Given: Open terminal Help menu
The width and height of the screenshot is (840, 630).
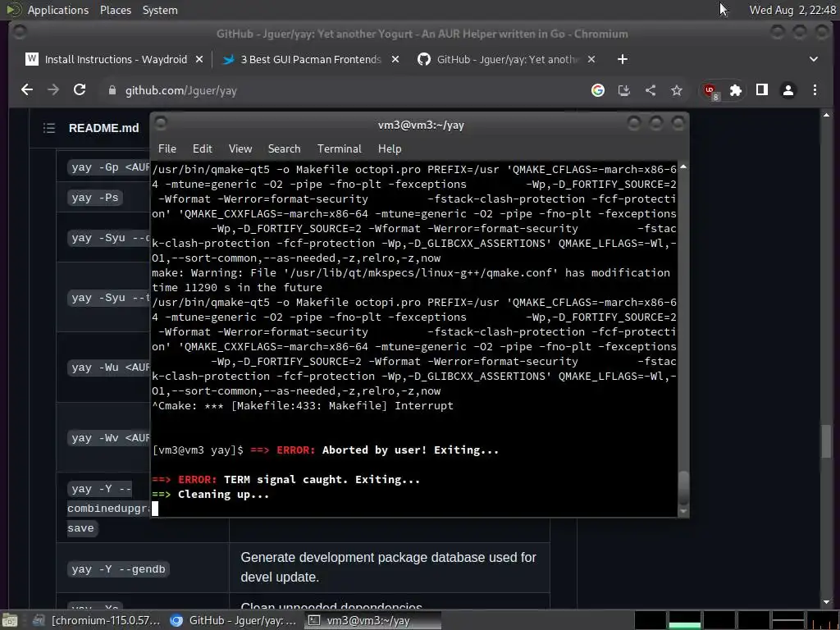Looking at the screenshot, I should pyautogui.click(x=390, y=149).
